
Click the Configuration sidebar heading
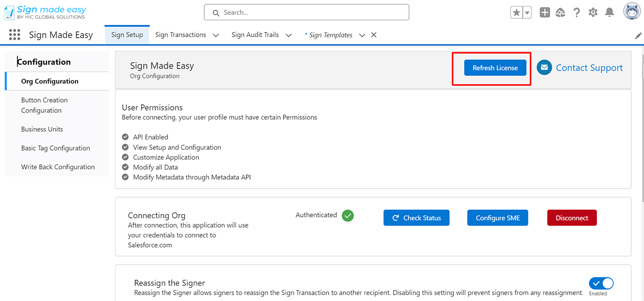(44, 62)
